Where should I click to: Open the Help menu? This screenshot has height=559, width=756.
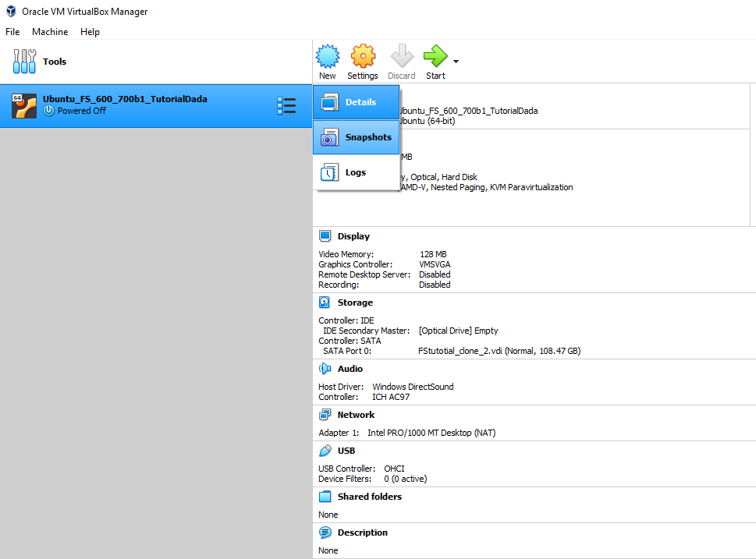[x=90, y=32]
